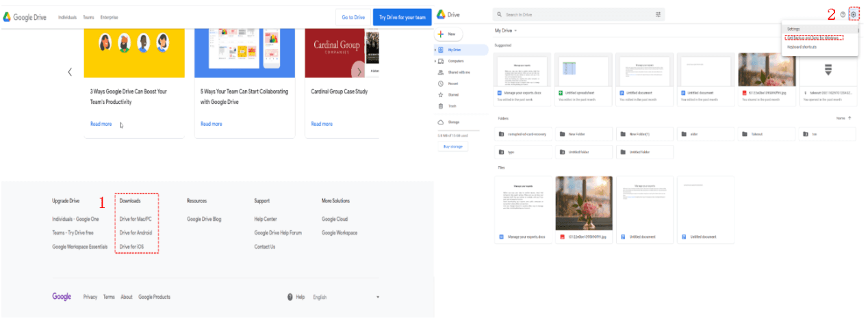Open the Google Cloud link
Screen dimensions: 868x320
point(335,219)
